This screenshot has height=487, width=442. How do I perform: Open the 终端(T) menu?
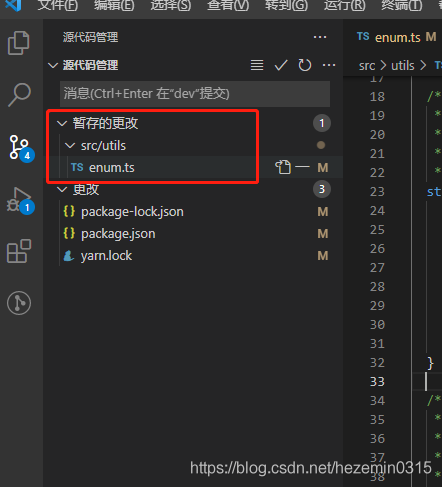coord(402,5)
